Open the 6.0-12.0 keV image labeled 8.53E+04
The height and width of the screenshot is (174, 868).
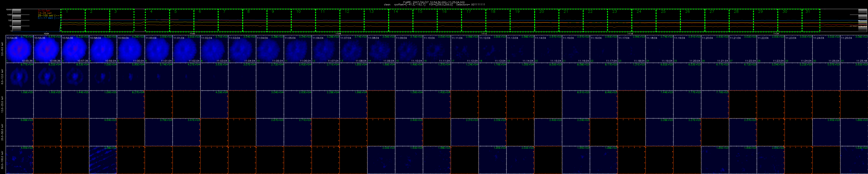tap(75, 76)
